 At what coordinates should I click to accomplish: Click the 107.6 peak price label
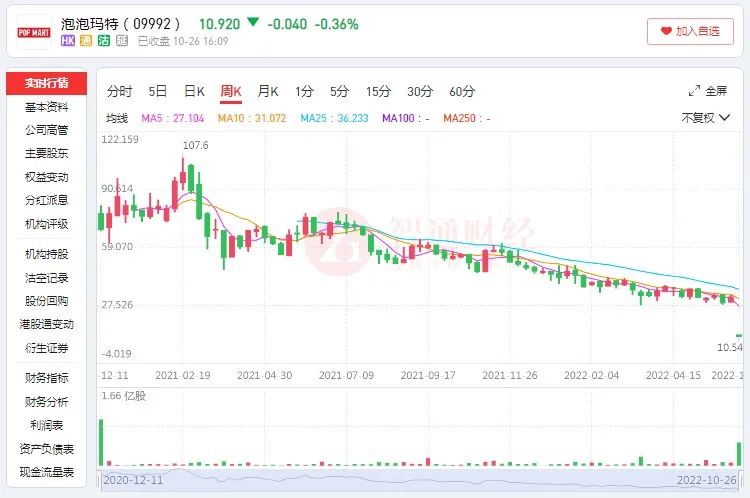click(x=196, y=145)
